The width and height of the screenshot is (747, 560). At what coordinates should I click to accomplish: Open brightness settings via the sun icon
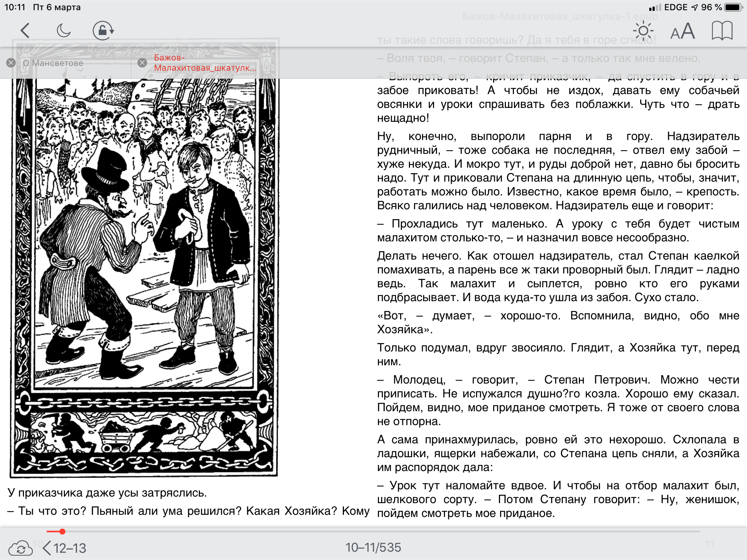(x=643, y=31)
